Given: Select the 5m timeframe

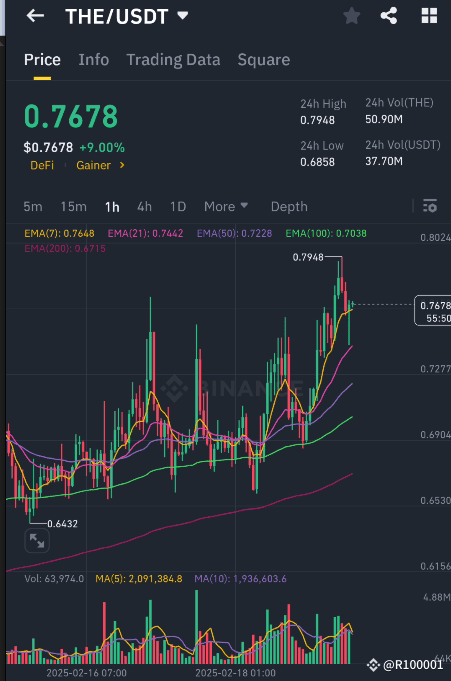Looking at the screenshot, I should [33, 206].
